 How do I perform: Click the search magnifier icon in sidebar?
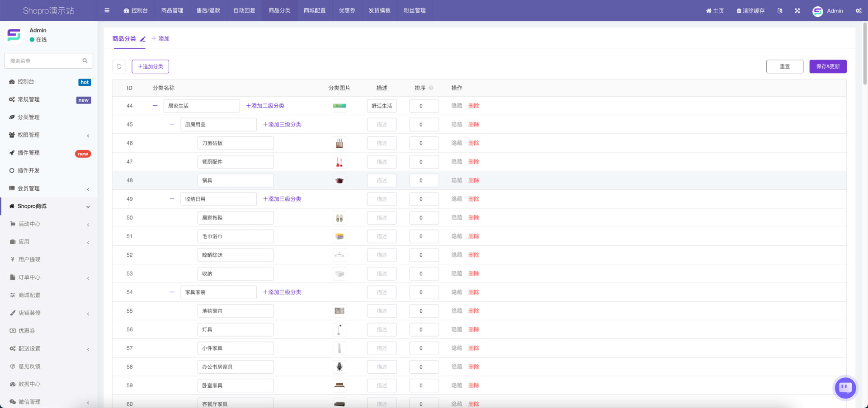85,61
